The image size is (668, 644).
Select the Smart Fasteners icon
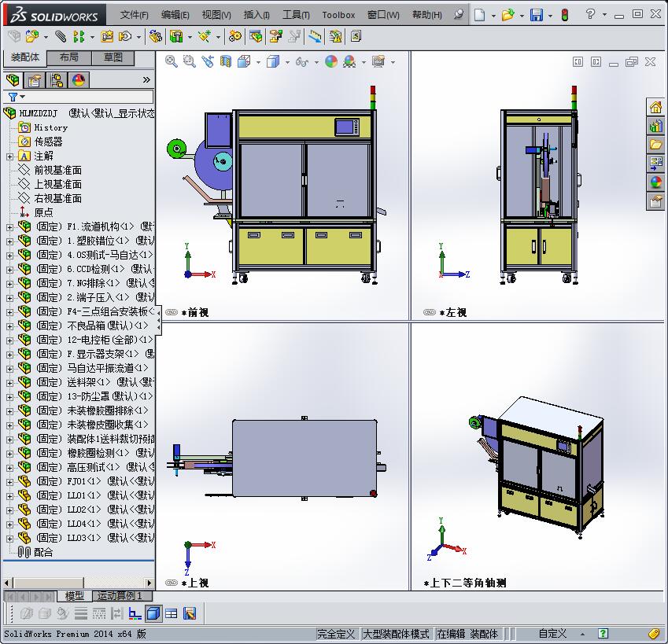106,37
